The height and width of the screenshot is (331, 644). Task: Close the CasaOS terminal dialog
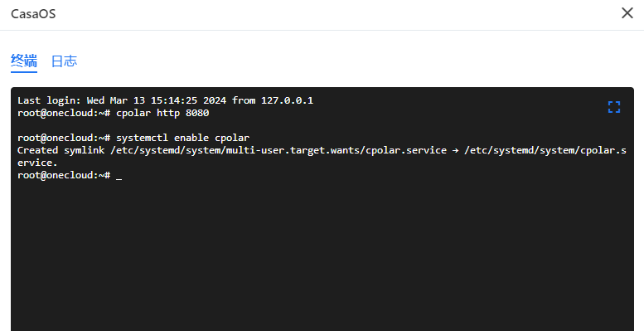coord(627,13)
